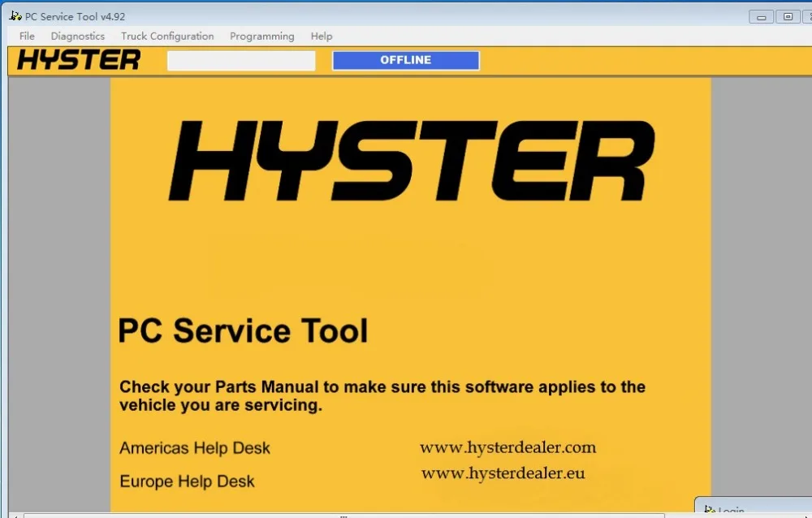Click the small Hyster logo in the toolbar
This screenshot has height=518, width=812.
(79, 59)
